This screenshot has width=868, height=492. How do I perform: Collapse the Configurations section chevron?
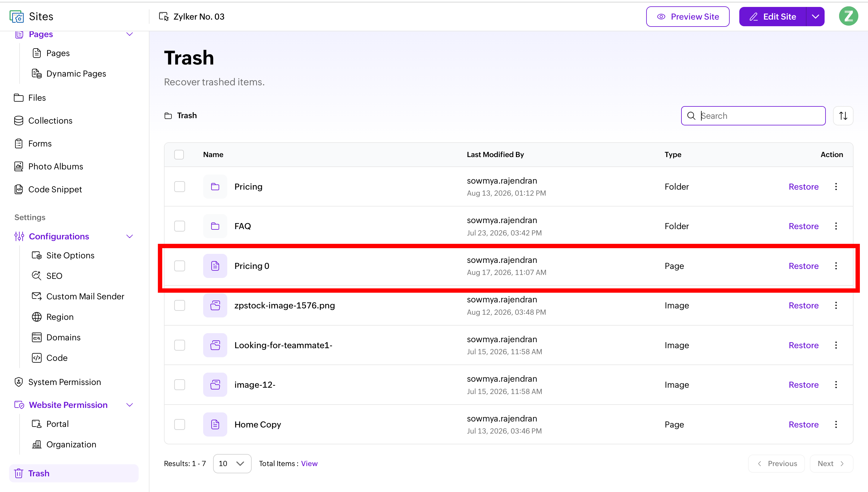pyautogui.click(x=130, y=237)
